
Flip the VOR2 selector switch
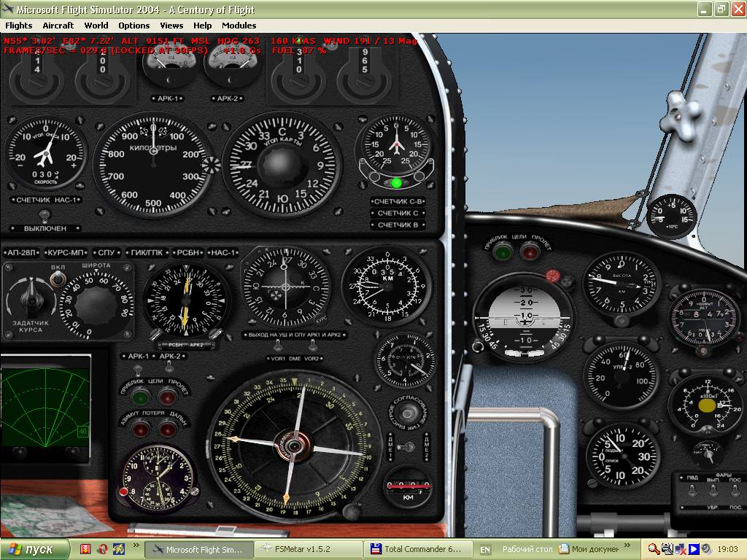click(x=313, y=345)
